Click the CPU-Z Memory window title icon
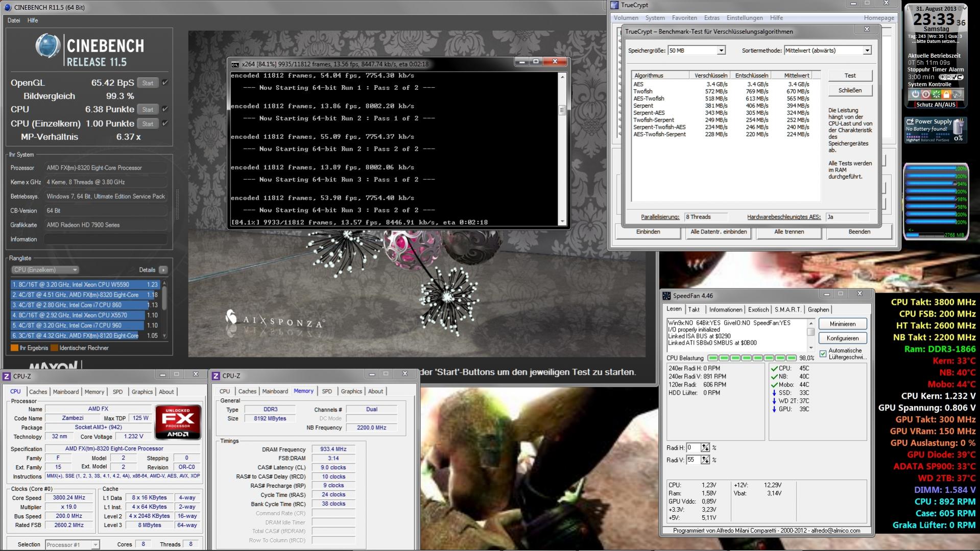 pyautogui.click(x=216, y=376)
